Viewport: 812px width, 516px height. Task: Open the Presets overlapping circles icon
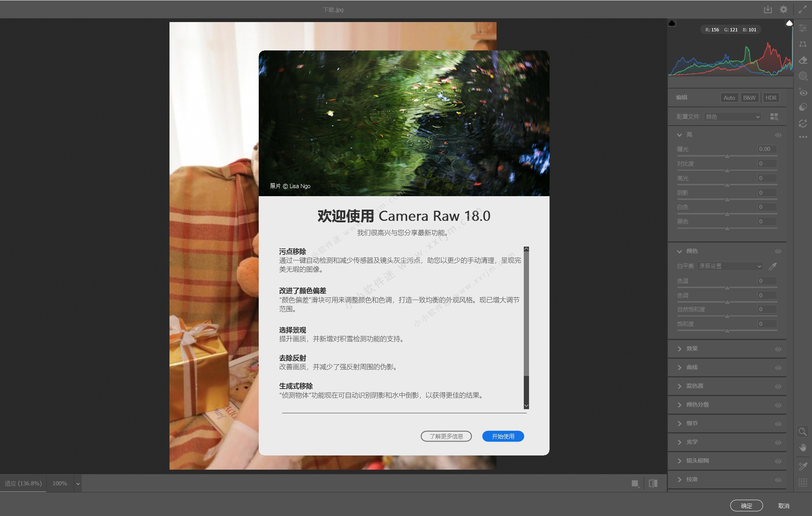[x=803, y=108]
